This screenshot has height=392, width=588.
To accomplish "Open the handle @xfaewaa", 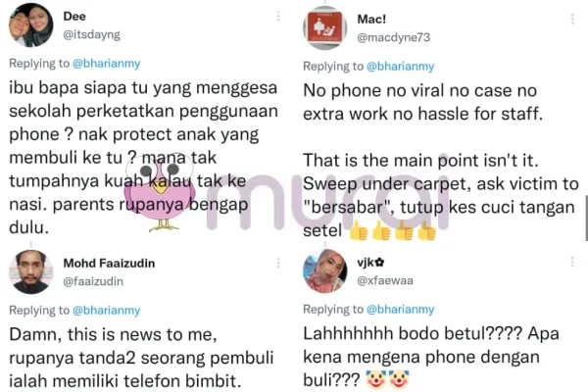I will click(x=385, y=280).
